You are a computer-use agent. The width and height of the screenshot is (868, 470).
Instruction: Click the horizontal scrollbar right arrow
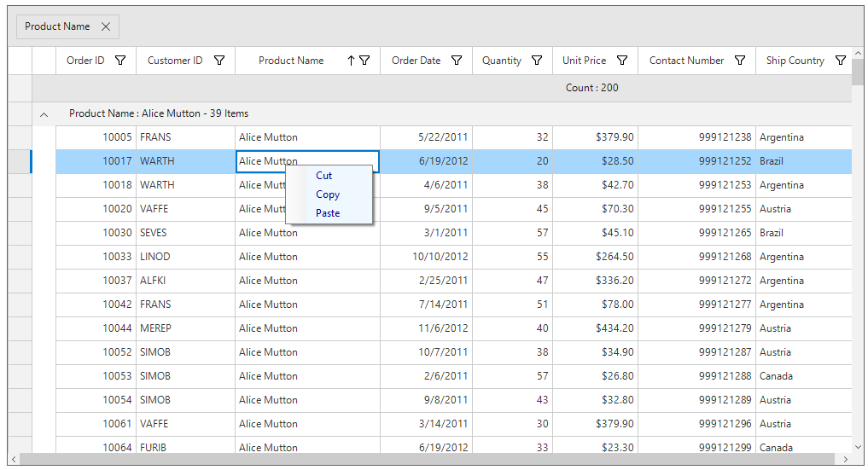(845, 459)
